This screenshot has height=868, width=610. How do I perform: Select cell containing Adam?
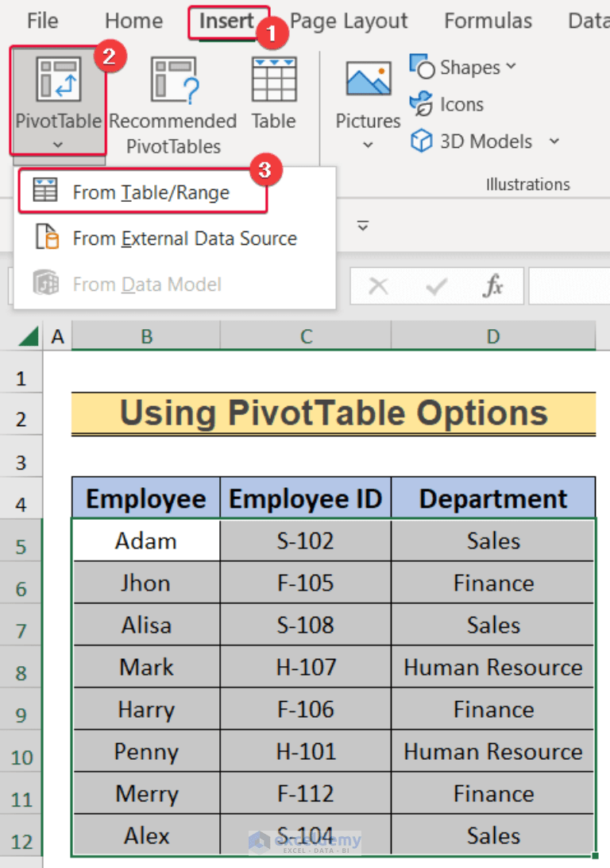click(x=146, y=541)
